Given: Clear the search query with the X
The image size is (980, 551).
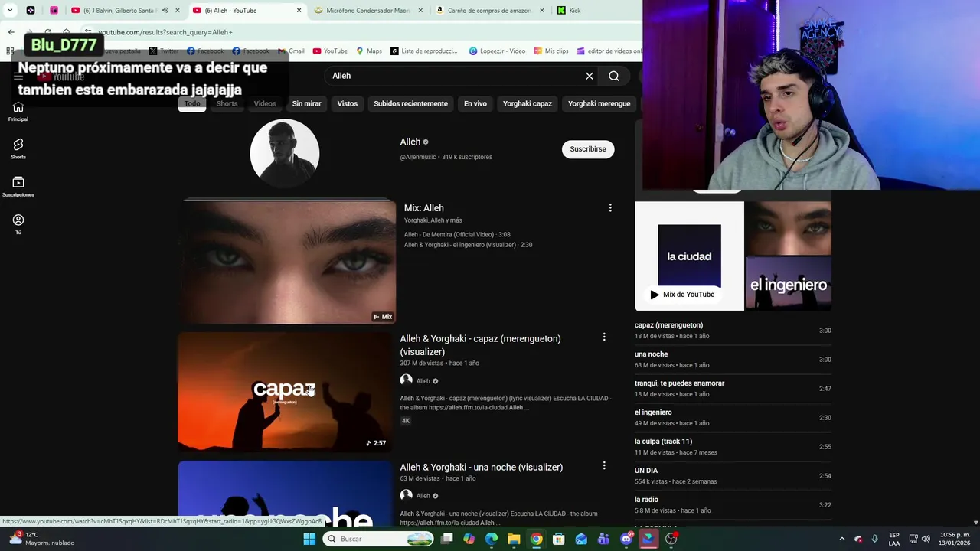Looking at the screenshot, I should pyautogui.click(x=590, y=76).
